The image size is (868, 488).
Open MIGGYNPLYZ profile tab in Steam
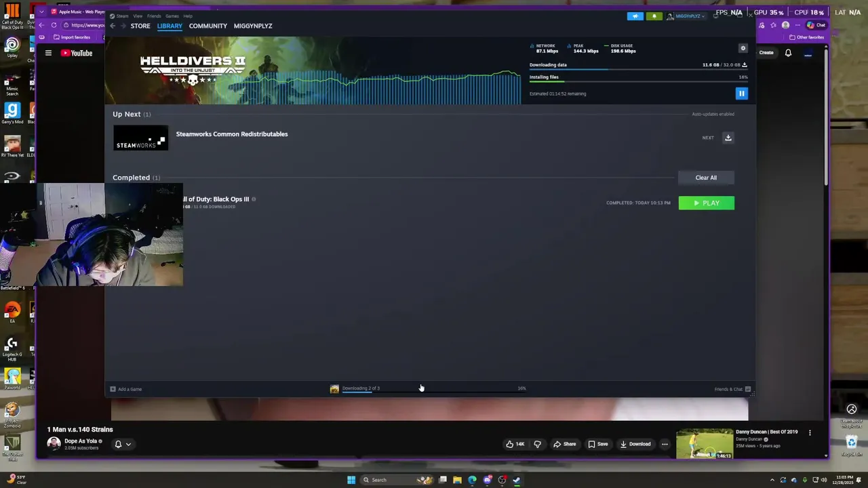click(x=253, y=26)
